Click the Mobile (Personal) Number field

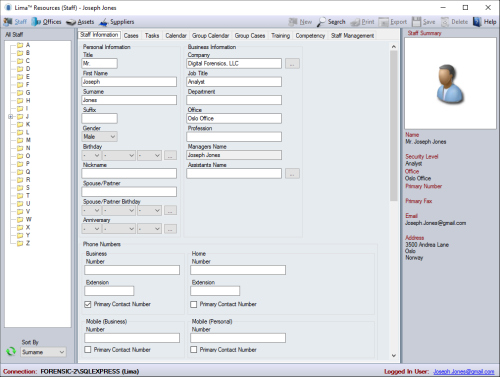(x=238, y=338)
